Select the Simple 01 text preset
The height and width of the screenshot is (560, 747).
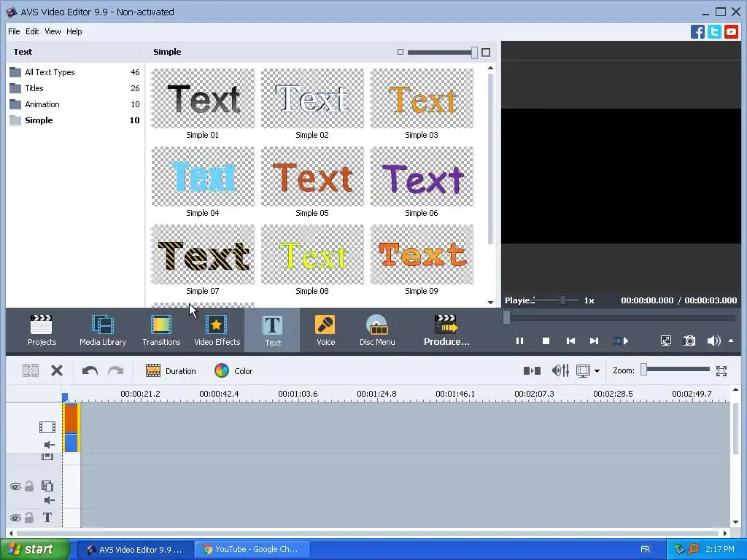[203, 104]
